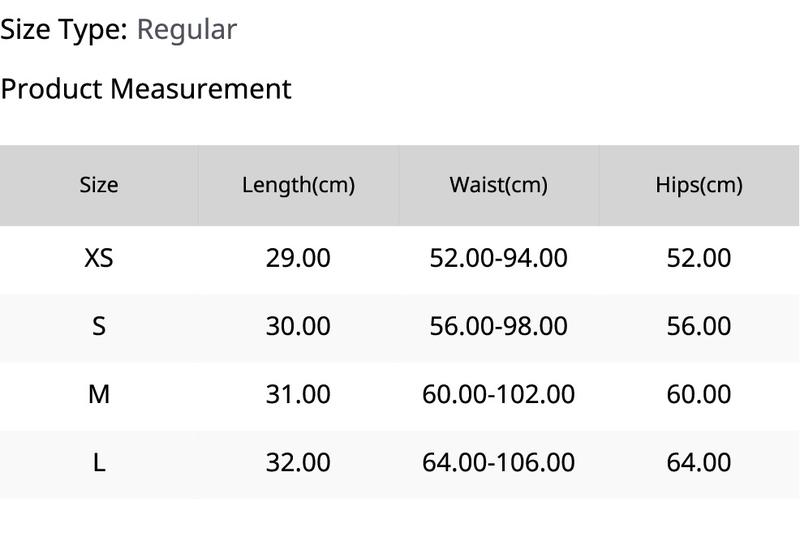Click the Regular size type text
Image resolution: width=800 pixels, height=558 pixels.
click(187, 30)
